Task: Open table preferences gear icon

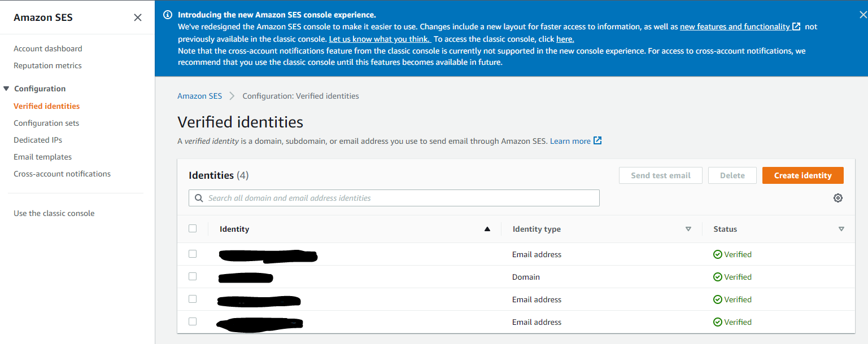Action: point(838,198)
